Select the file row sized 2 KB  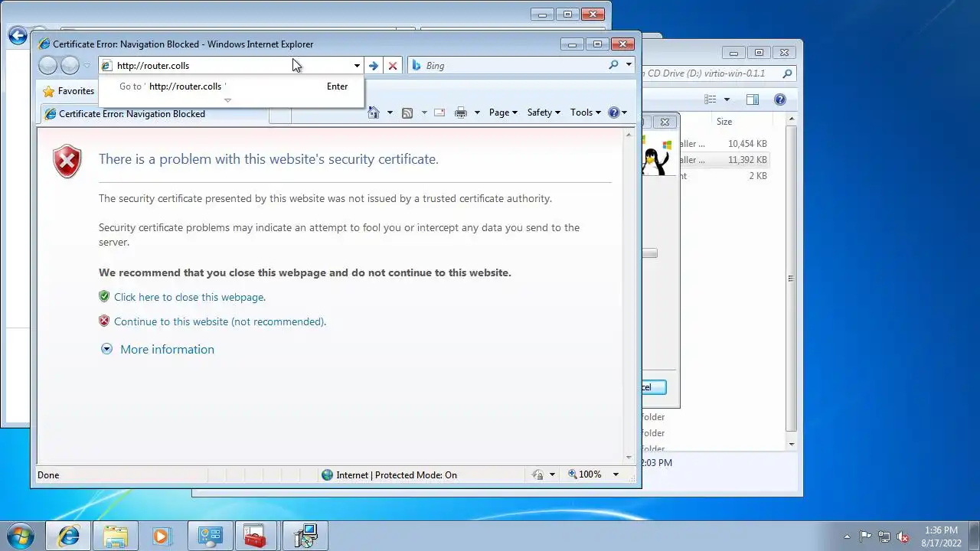tap(724, 176)
